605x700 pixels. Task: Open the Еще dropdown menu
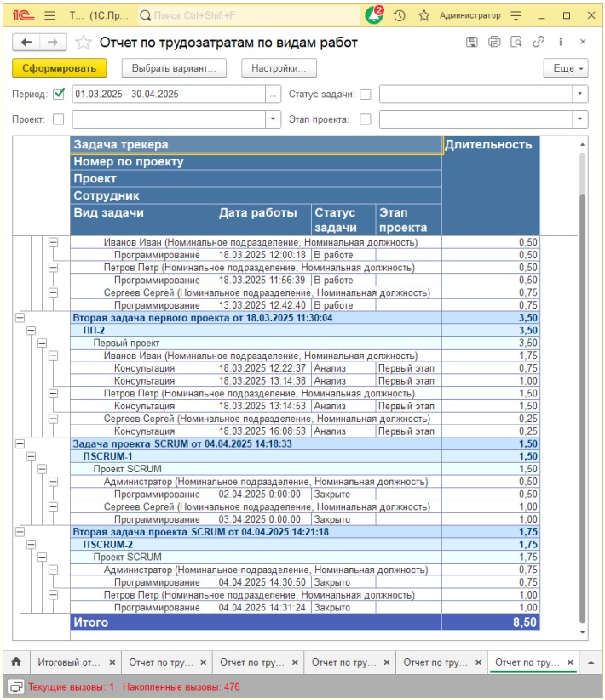pyautogui.click(x=566, y=68)
